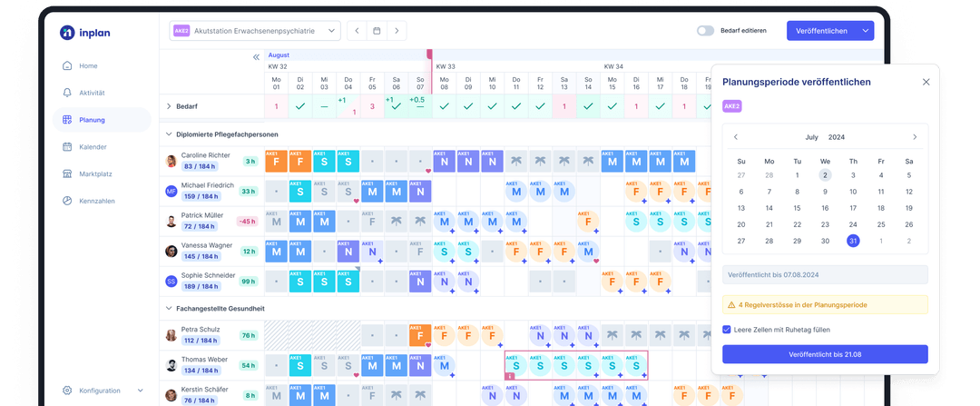
Task: Click the July month label in date picker
Action: tap(812, 137)
